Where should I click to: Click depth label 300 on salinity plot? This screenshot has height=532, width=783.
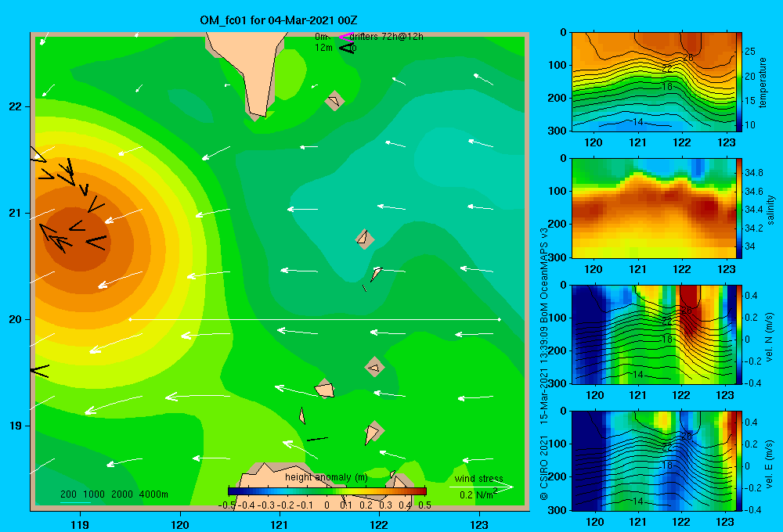pyautogui.click(x=558, y=257)
